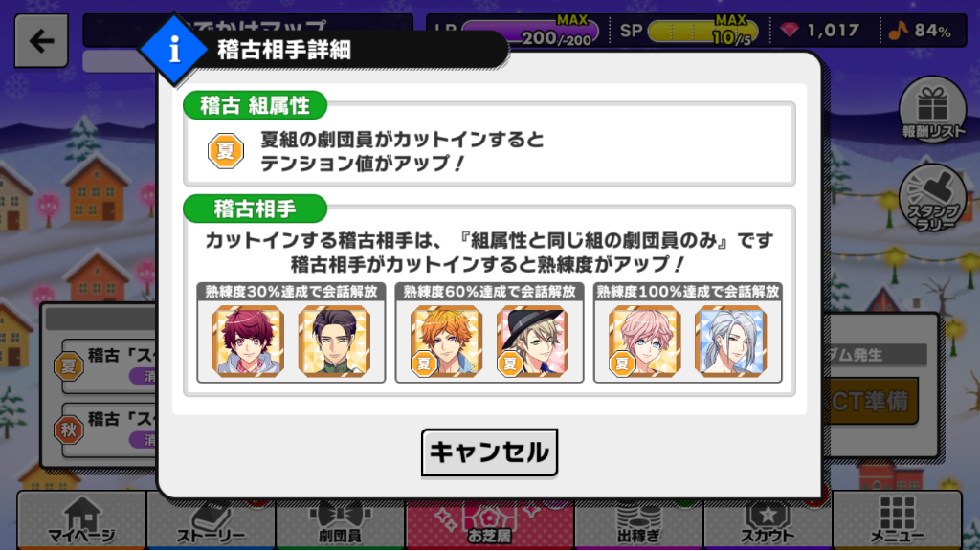Click the blue info diamond icon
The width and height of the screenshot is (980, 551).
(x=174, y=50)
